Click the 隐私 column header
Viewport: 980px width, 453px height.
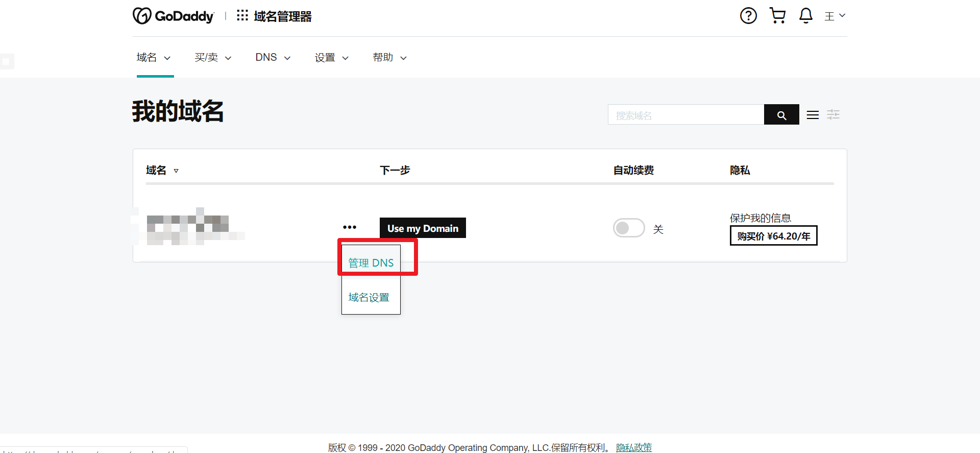740,170
